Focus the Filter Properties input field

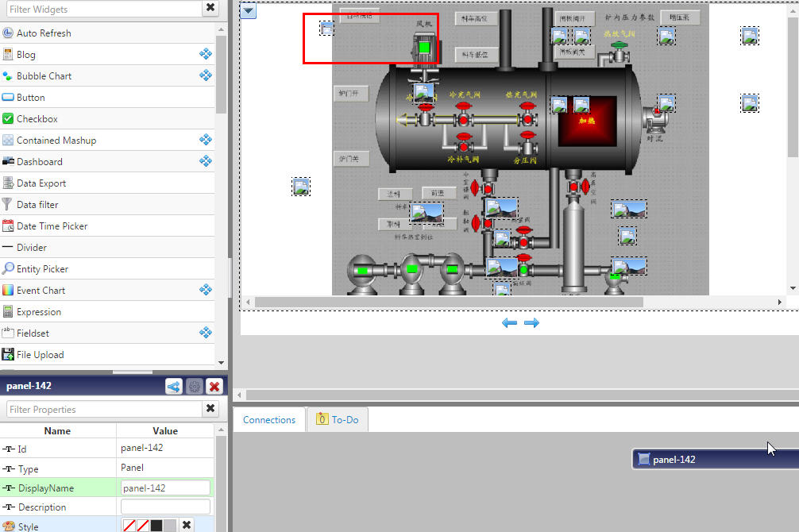pos(104,409)
